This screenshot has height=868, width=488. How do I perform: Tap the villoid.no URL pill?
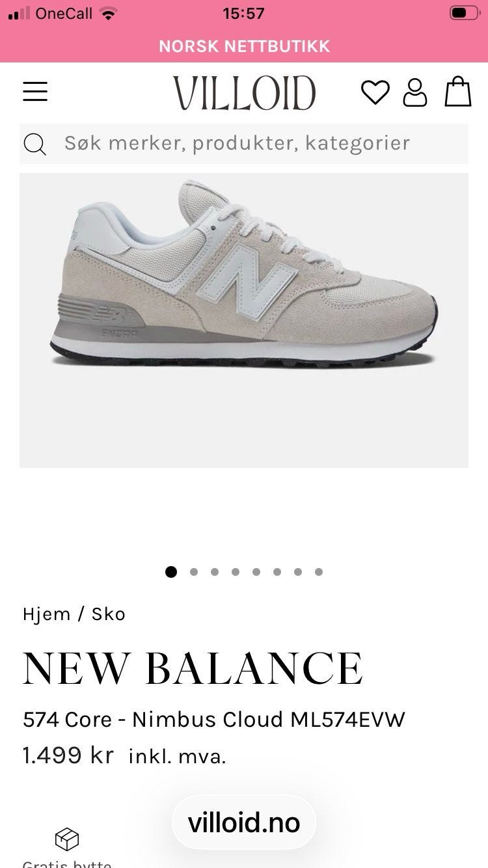[244, 823]
